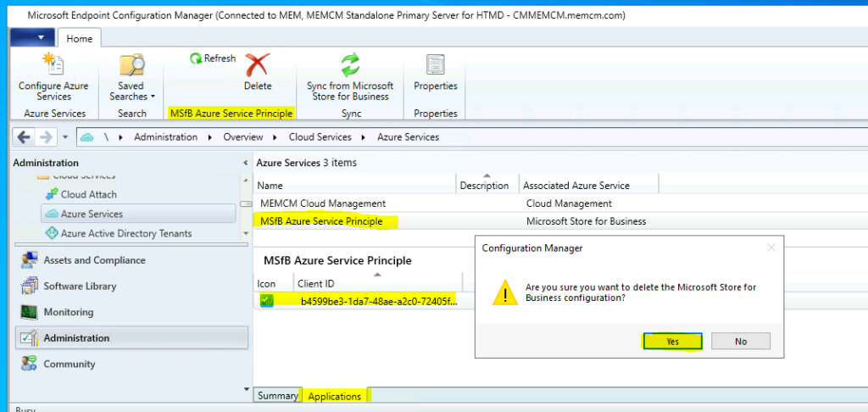Image resolution: width=868 pixels, height=412 pixels.
Task: Cancel deletion with the No button
Action: [x=741, y=341]
